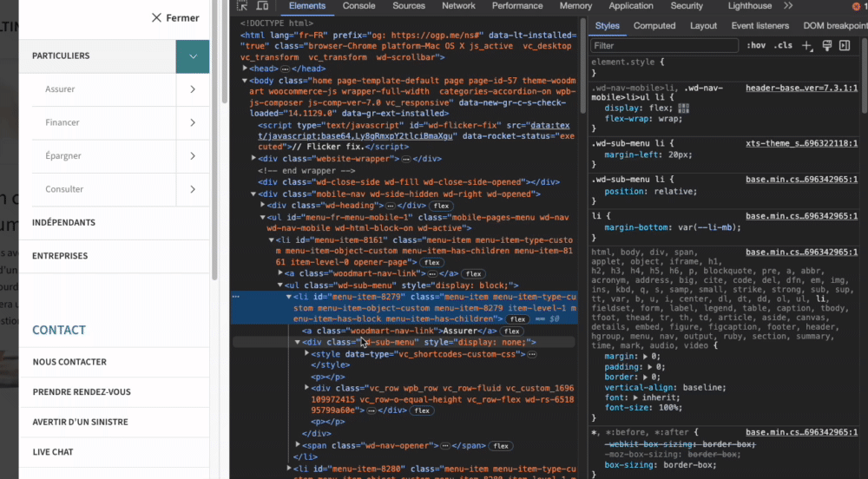Expand the menu-item-8280 li node
The width and height of the screenshot is (868, 479).
289,469
